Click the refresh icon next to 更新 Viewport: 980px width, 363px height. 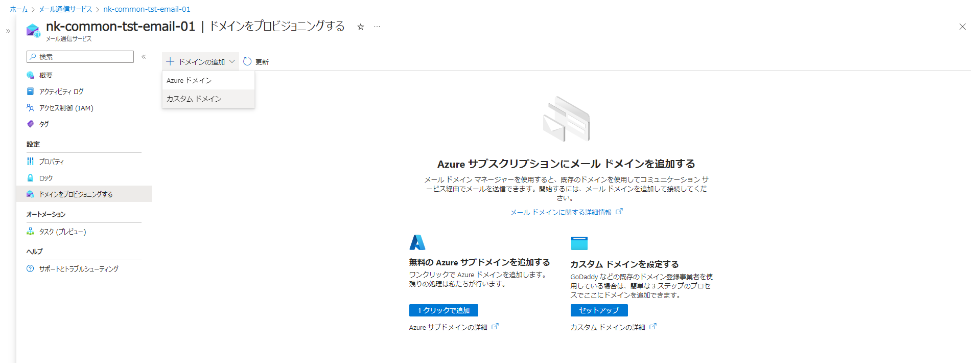(248, 61)
